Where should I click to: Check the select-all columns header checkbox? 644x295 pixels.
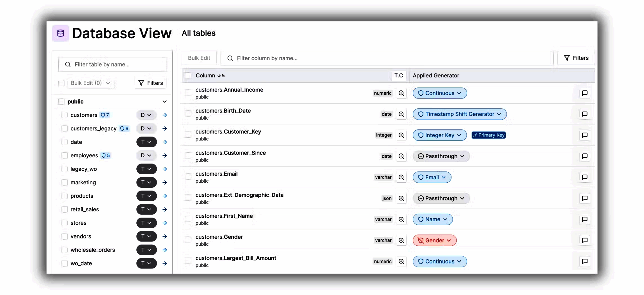(188, 75)
